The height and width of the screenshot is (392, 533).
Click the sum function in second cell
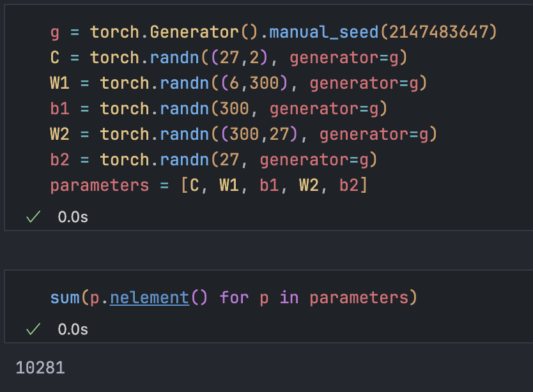[65, 298]
